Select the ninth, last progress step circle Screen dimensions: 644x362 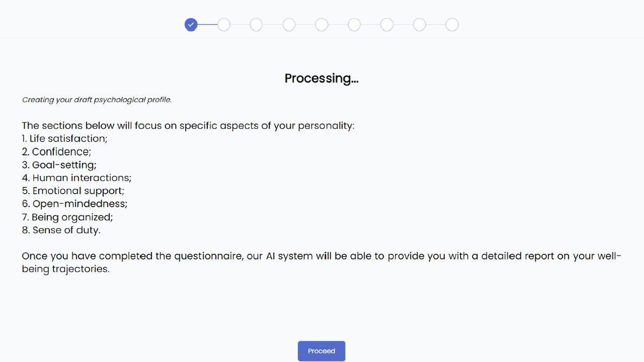pyautogui.click(x=452, y=25)
